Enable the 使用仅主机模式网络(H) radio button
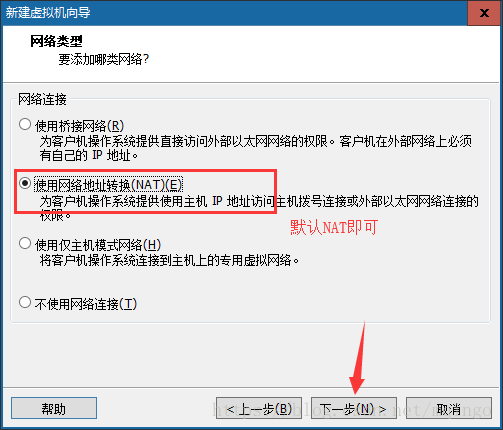The width and height of the screenshot is (503, 430). point(25,243)
